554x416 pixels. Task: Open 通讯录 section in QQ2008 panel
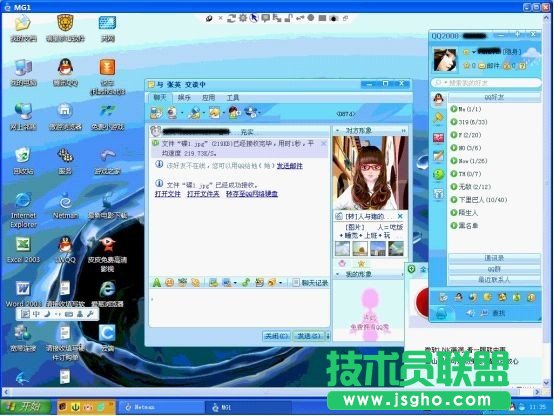click(x=494, y=258)
